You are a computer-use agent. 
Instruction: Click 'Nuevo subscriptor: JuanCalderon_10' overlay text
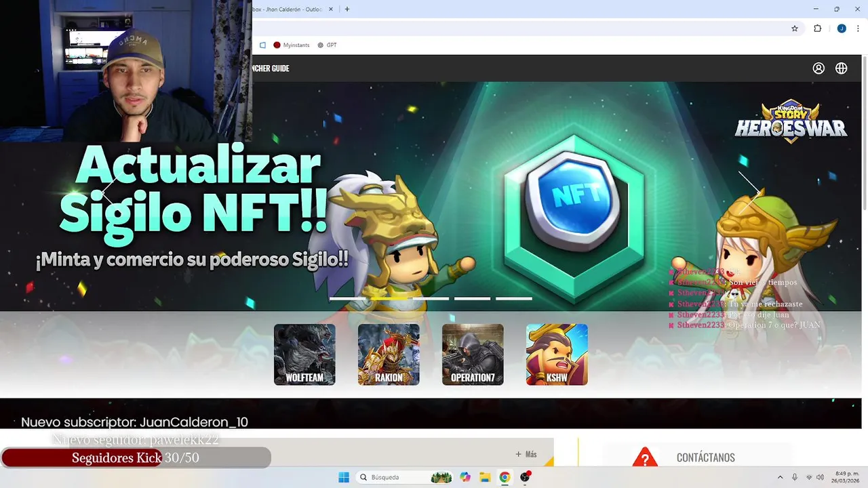pyautogui.click(x=134, y=422)
